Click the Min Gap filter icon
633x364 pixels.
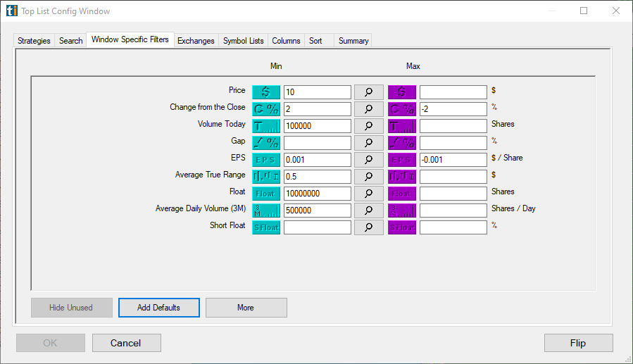[x=266, y=143]
